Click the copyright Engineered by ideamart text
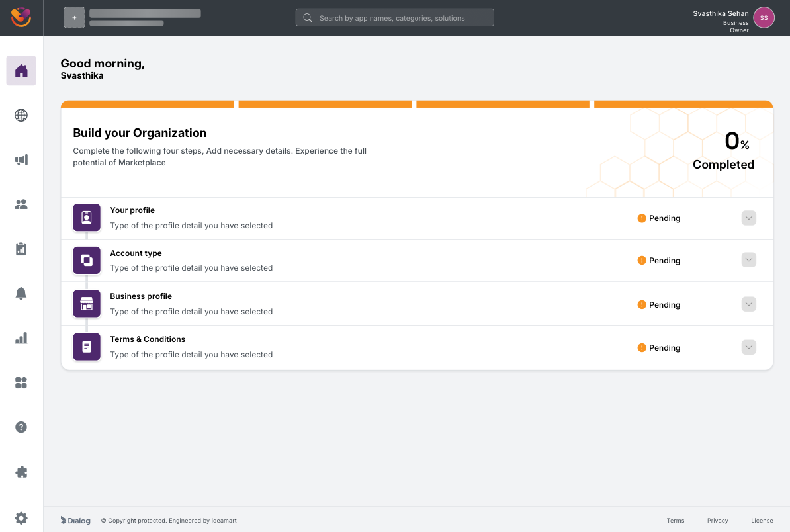Viewport: 790px width, 532px height. point(169,520)
